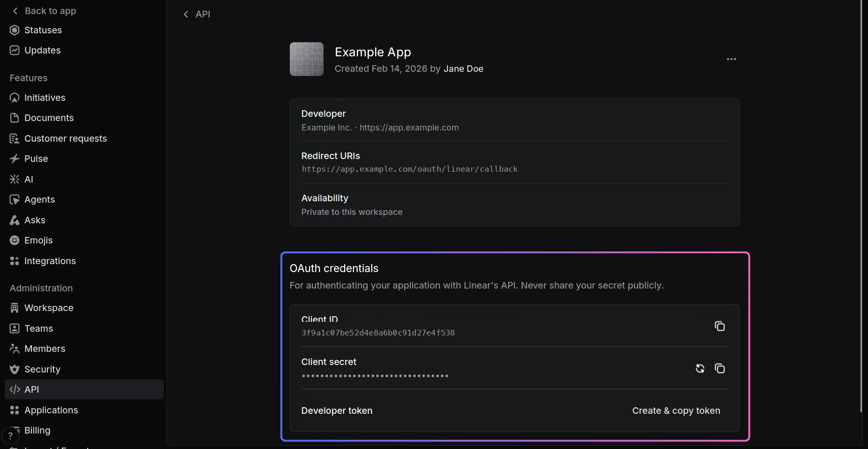
Task: Open Updates in the sidebar
Action: coord(84,50)
